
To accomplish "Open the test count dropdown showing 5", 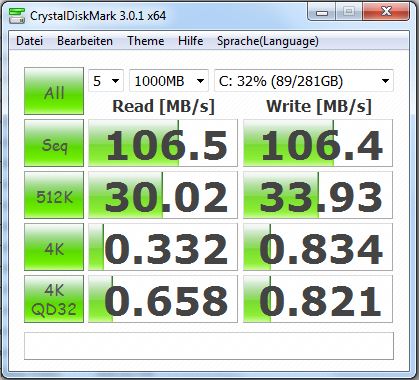I will click(x=106, y=80).
